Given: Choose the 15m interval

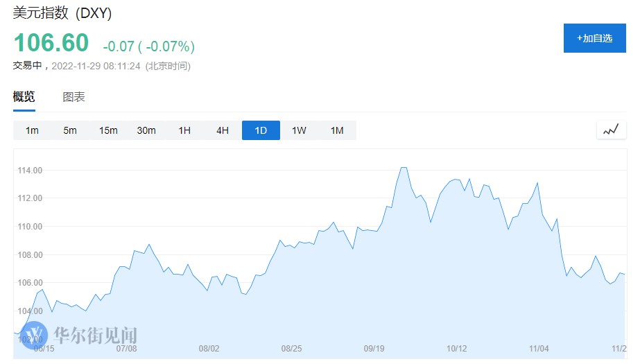Looking at the screenshot, I should pyautogui.click(x=108, y=130).
